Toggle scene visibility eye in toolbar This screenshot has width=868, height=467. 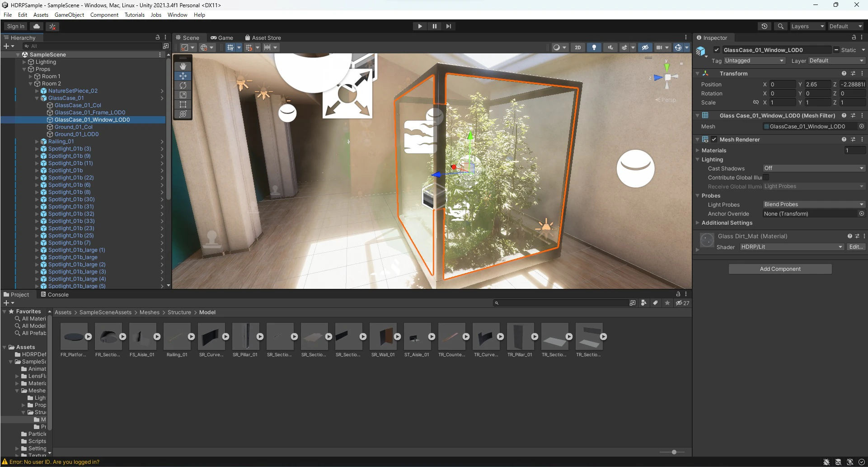(645, 47)
